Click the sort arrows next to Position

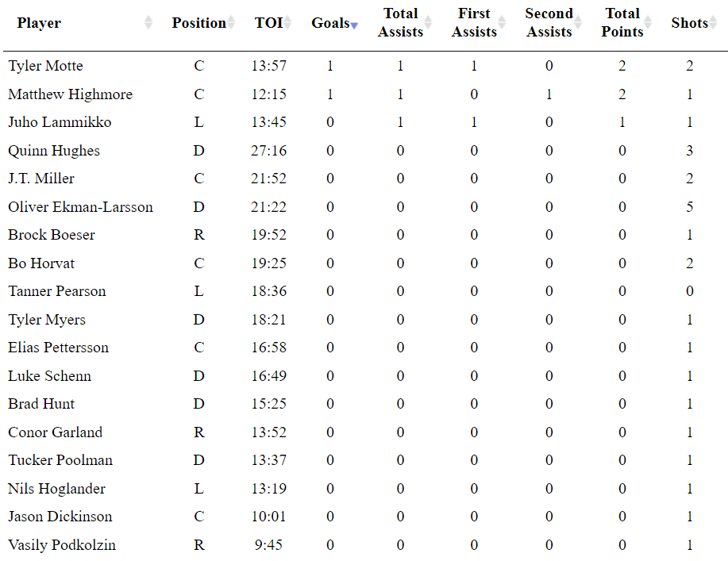231,23
